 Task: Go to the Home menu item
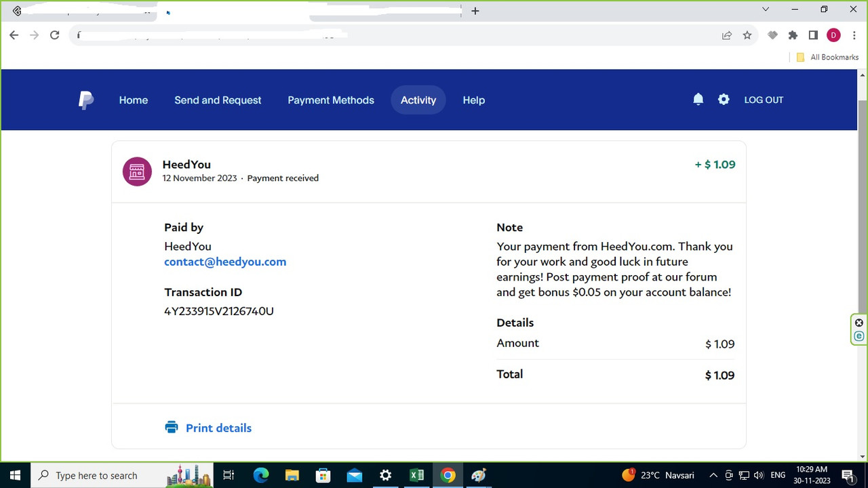coord(134,100)
